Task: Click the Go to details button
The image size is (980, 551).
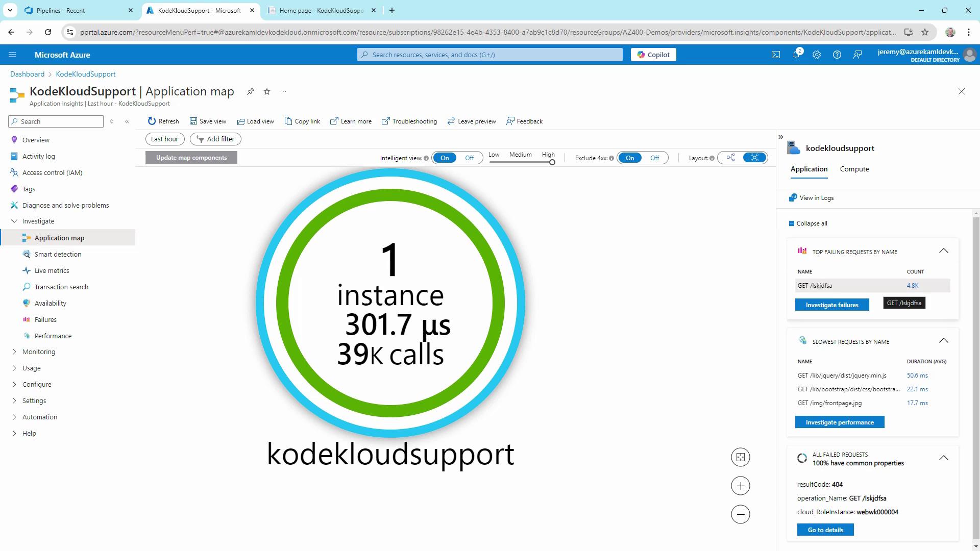Action: pyautogui.click(x=825, y=530)
